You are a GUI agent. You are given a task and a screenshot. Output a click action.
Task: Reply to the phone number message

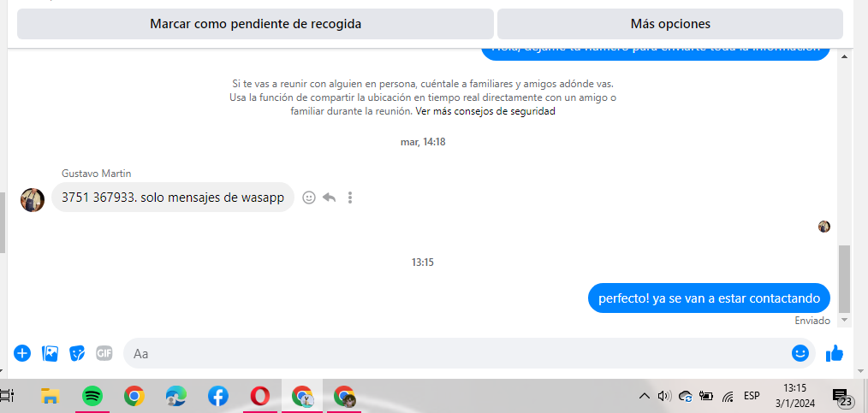point(330,198)
